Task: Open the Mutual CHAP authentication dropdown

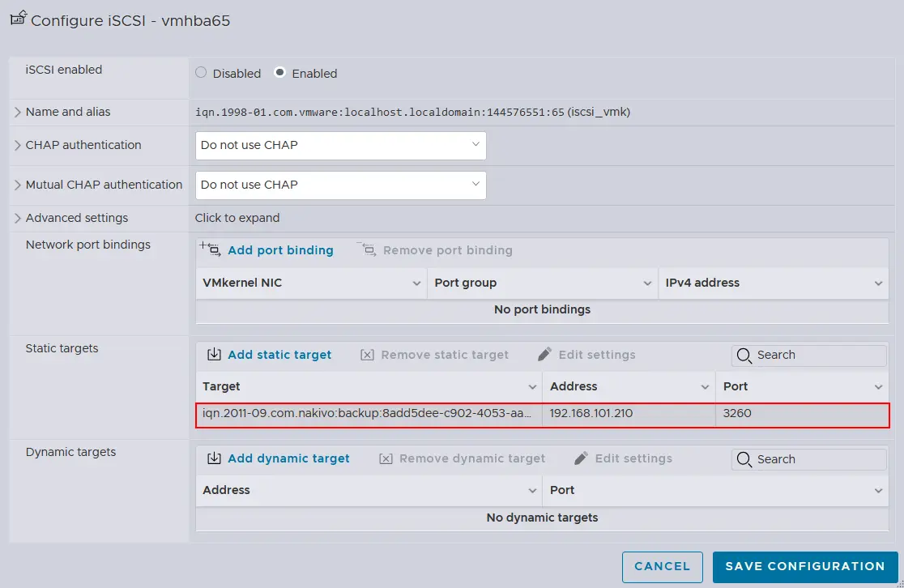Action: click(x=341, y=185)
